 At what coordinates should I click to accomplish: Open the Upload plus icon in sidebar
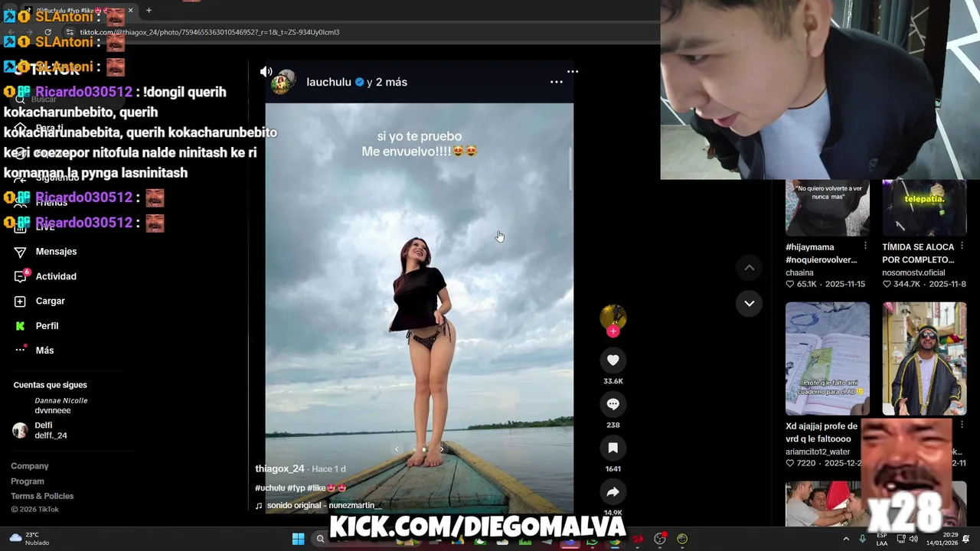pyautogui.click(x=21, y=302)
